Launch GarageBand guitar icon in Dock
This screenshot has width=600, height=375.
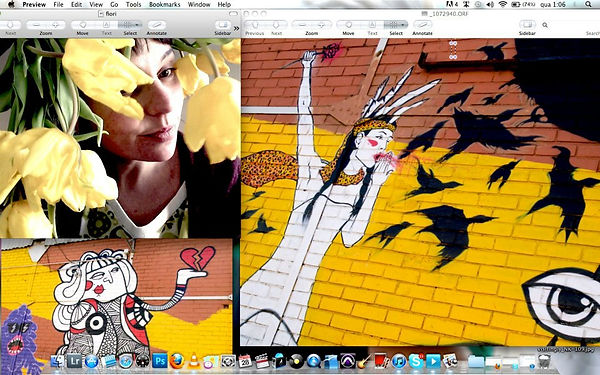click(364, 361)
